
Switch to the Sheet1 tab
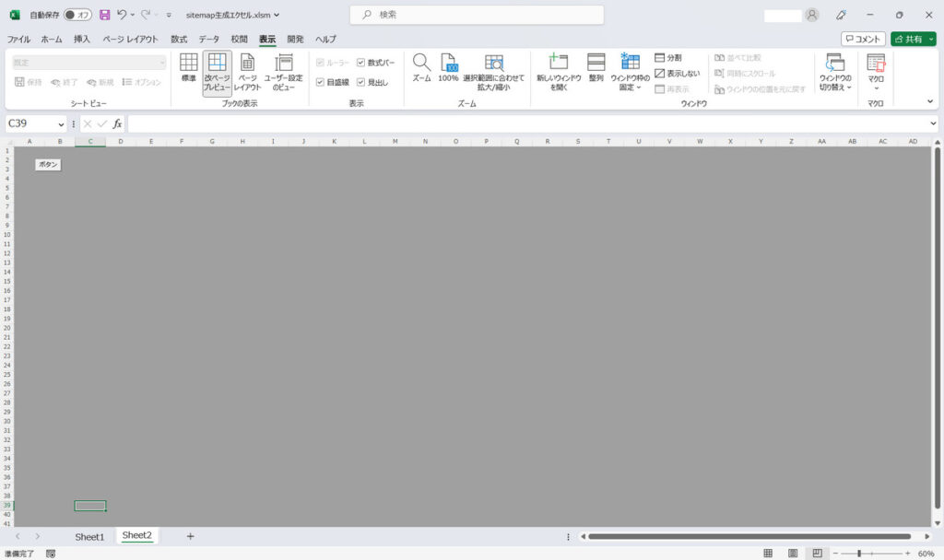(89, 536)
